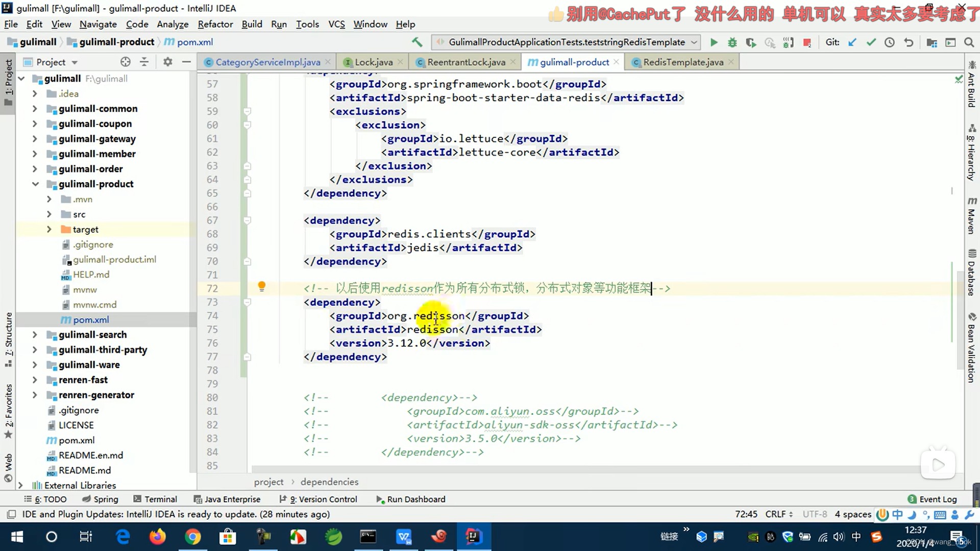
Task: Open Chrome from the taskbar
Action: click(192, 537)
